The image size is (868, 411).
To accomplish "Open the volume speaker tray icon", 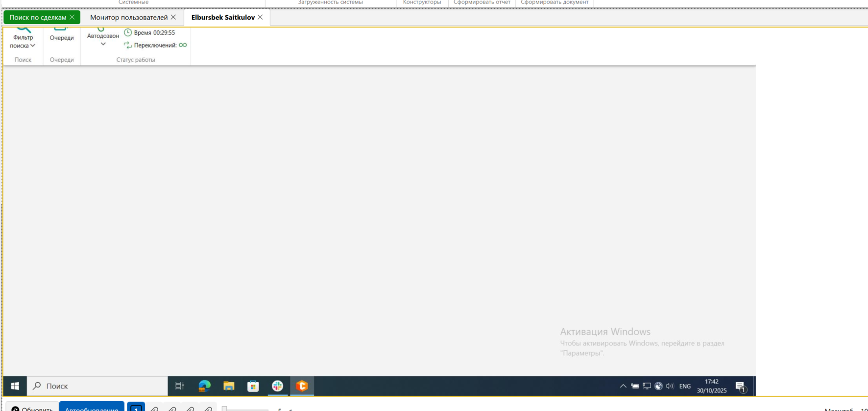I will (670, 386).
